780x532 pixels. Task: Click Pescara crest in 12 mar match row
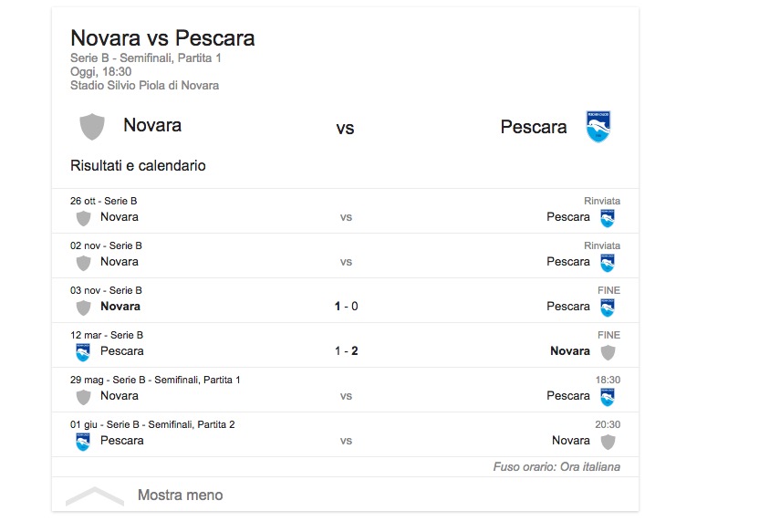(x=83, y=352)
